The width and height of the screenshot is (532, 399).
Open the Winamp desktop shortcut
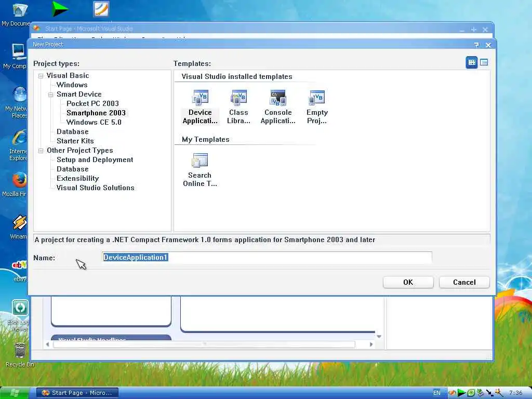click(x=19, y=227)
